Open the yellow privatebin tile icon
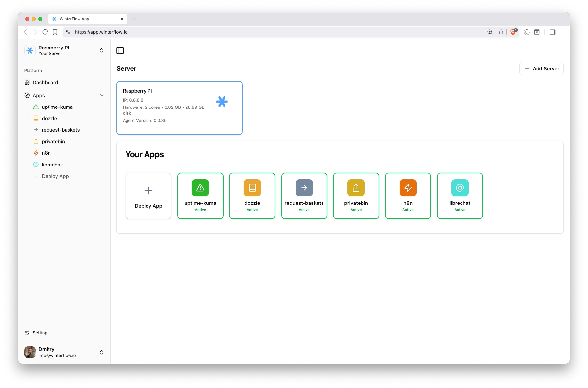 point(356,188)
